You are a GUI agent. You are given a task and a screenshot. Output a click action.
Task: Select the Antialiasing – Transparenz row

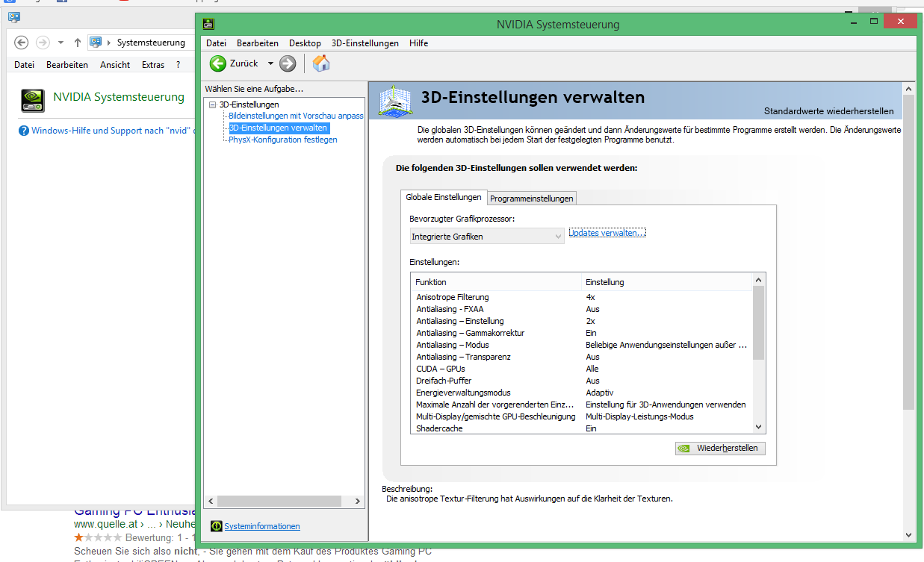coord(581,357)
